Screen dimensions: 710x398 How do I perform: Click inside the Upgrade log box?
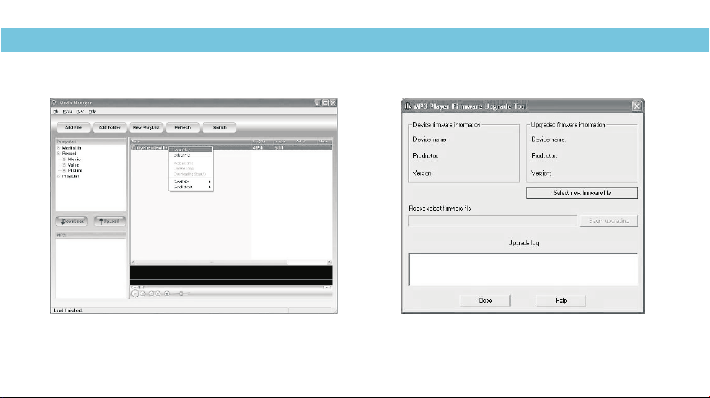523,269
